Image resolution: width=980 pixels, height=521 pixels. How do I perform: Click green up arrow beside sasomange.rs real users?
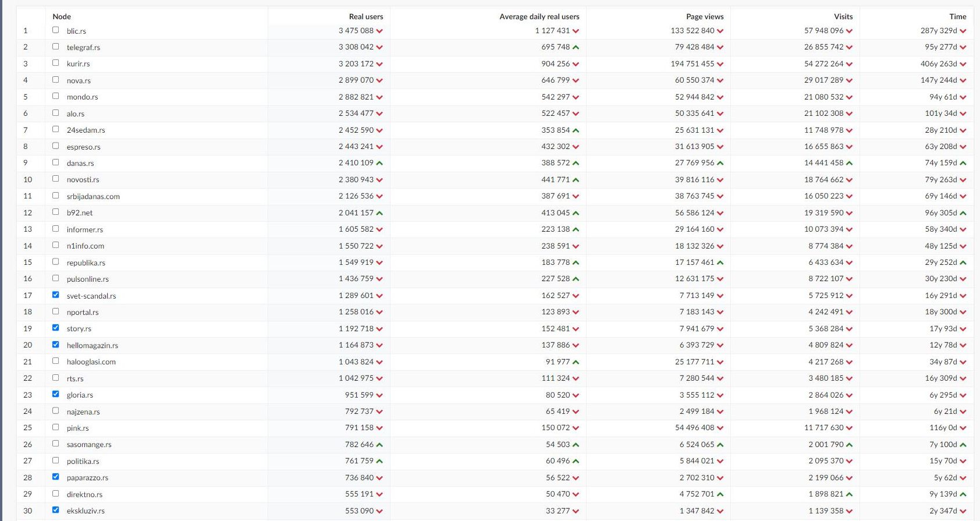[379, 445]
